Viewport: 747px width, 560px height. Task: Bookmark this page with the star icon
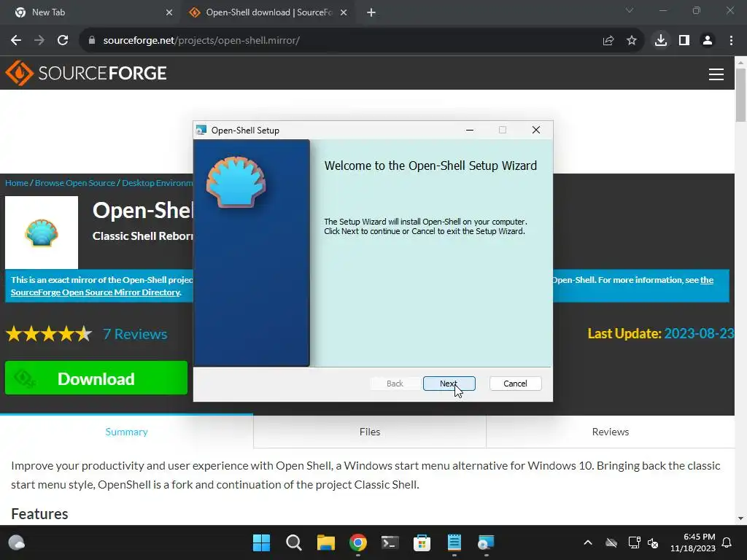coord(632,41)
